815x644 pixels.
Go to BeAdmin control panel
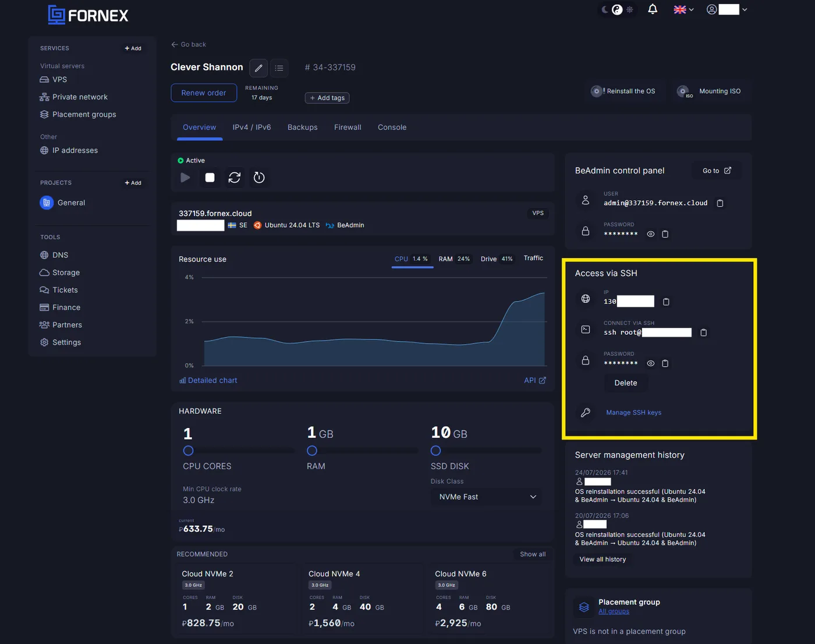717,171
